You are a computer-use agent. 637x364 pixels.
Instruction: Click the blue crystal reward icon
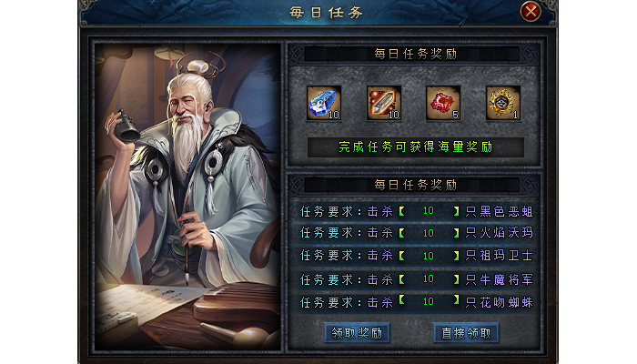point(324,103)
